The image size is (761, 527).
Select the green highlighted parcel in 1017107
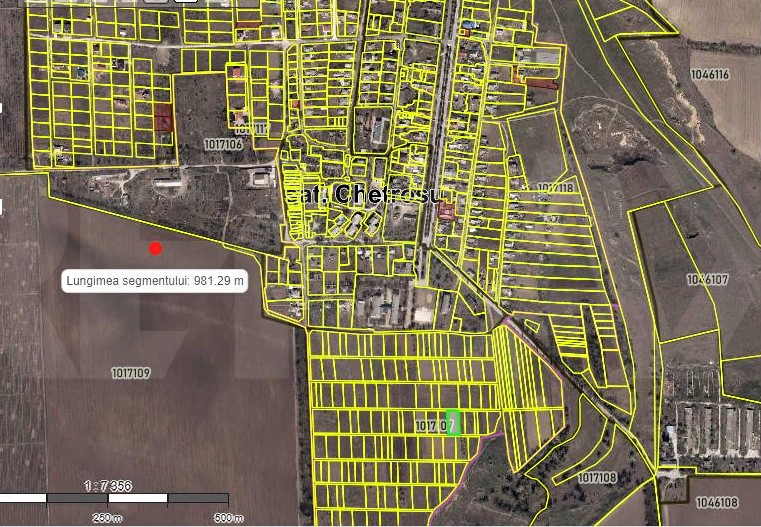(453, 422)
